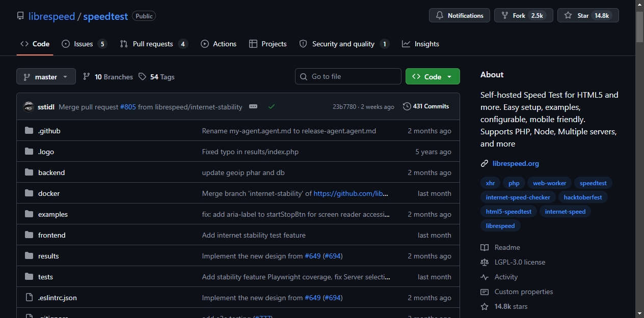Open the github.com link in docker row

tap(351, 193)
